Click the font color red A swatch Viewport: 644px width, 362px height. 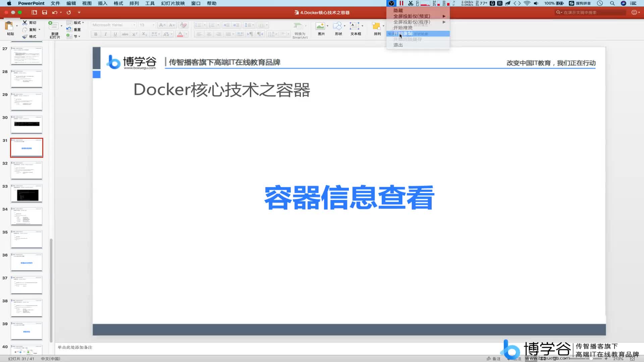(180, 34)
